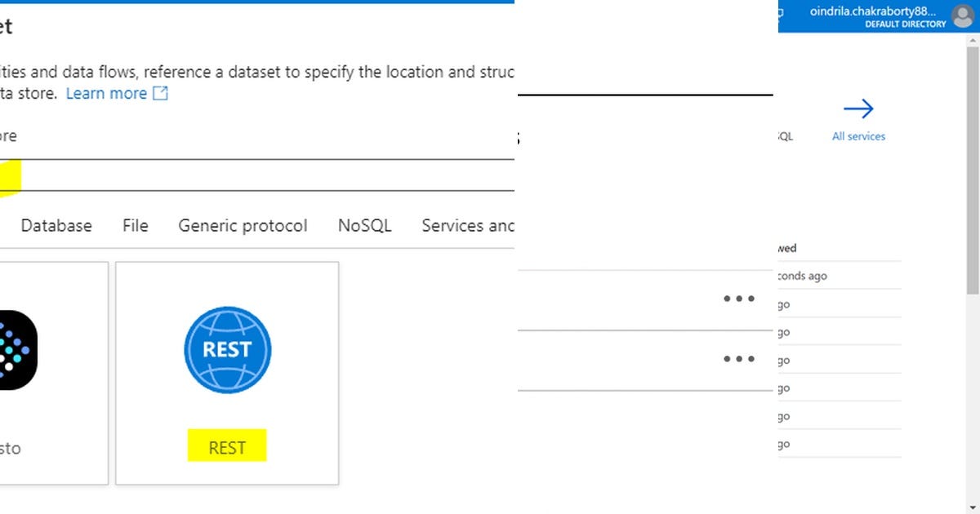Open the Generic protocol tab

click(243, 225)
